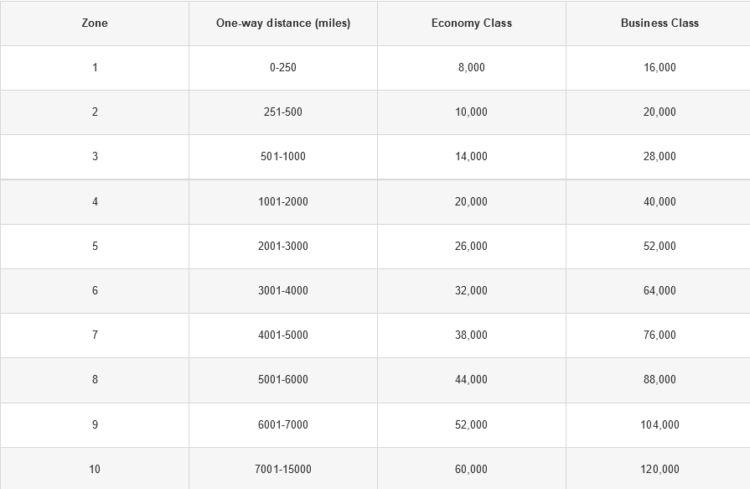The width and height of the screenshot is (750, 489).
Task: Click the 40,000 business value
Action: pos(660,201)
